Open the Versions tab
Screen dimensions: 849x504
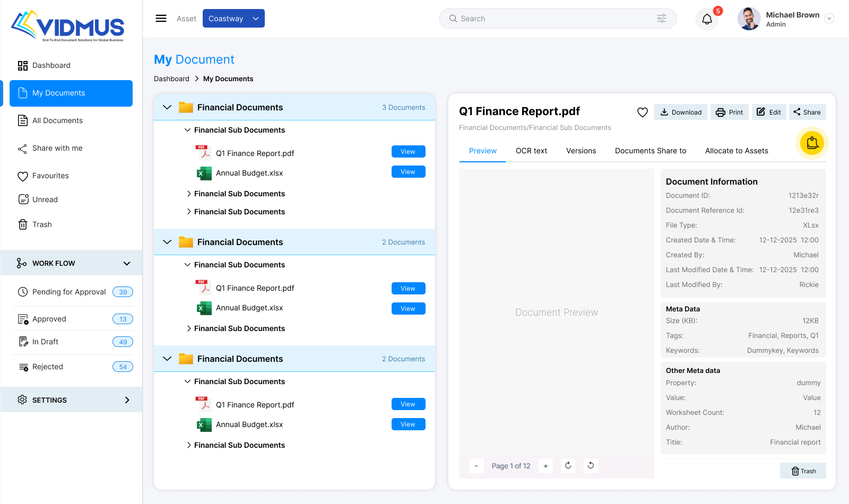581,151
